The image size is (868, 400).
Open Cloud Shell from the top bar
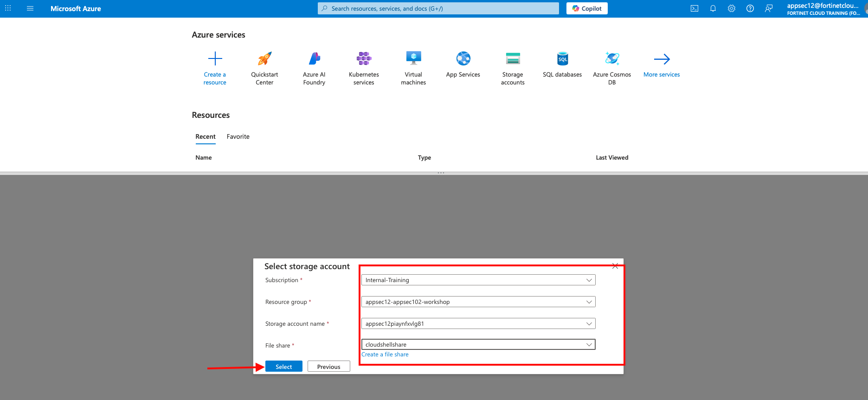694,8
